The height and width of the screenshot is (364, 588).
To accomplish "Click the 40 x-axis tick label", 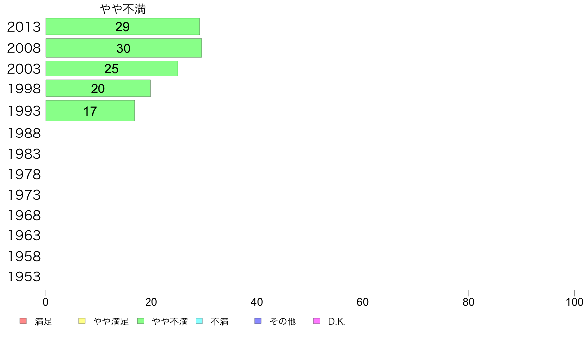I will (257, 302).
